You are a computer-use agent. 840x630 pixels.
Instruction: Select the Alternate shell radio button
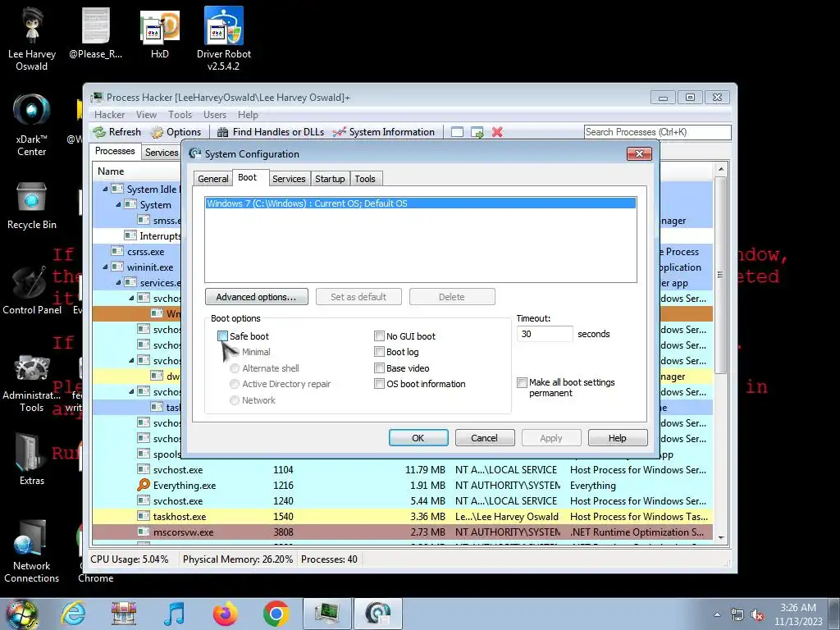(x=234, y=368)
